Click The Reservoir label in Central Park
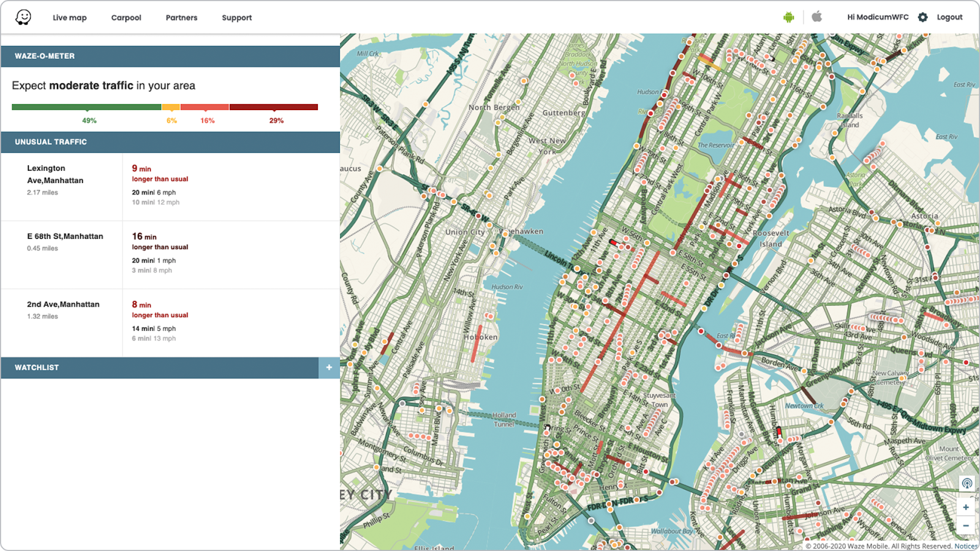980x551 pixels. [716, 145]
